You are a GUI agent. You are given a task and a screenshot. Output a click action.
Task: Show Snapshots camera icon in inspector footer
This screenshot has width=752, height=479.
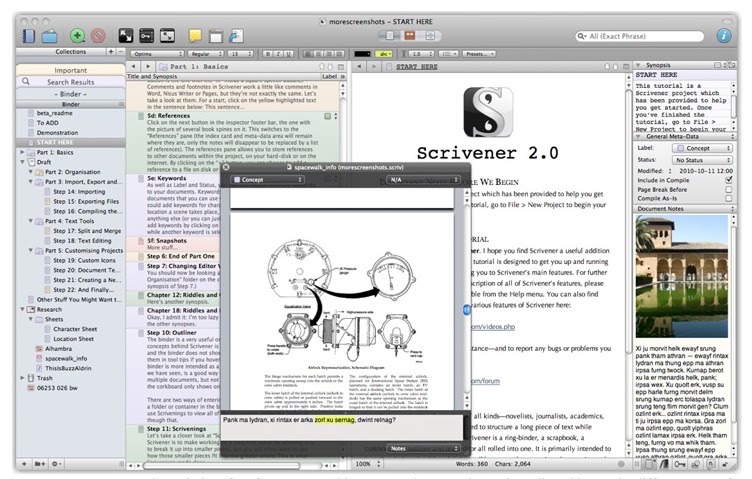[x=695, y=464]
